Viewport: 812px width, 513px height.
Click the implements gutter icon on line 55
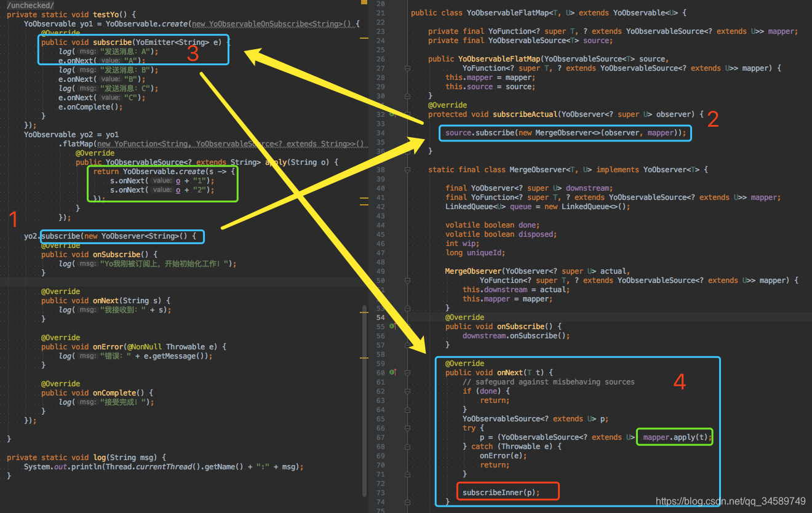tap(392, 327)
